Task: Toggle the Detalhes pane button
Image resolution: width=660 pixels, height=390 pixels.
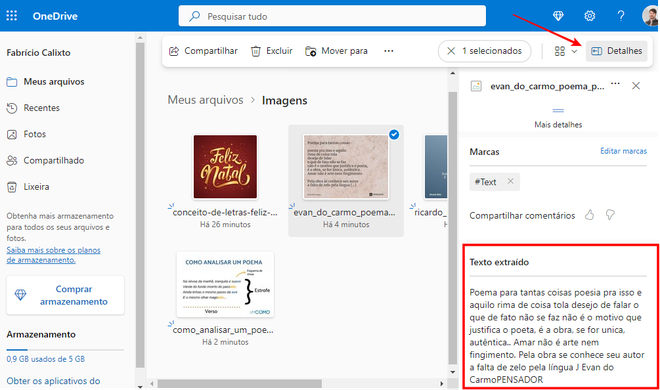Action: [617, 51]
